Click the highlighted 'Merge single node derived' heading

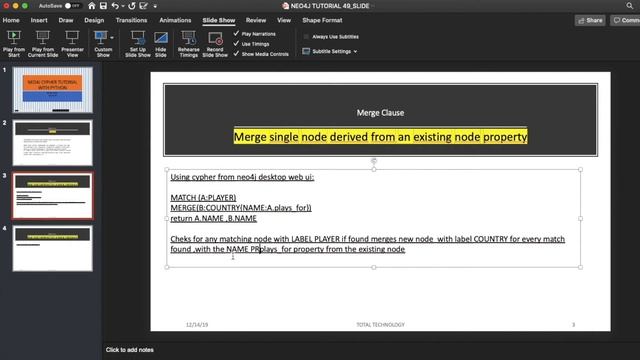380,137
